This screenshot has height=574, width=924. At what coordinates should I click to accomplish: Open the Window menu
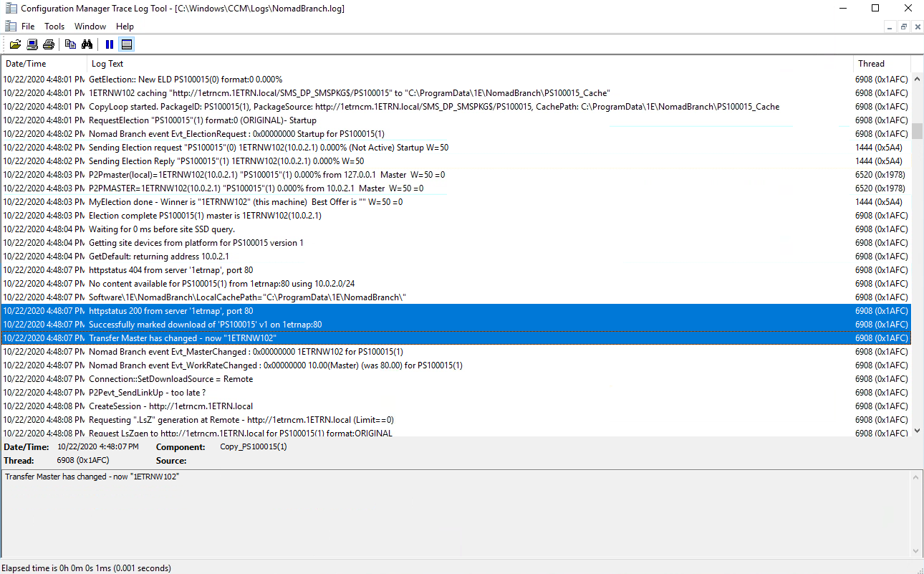tap(90, 27)
